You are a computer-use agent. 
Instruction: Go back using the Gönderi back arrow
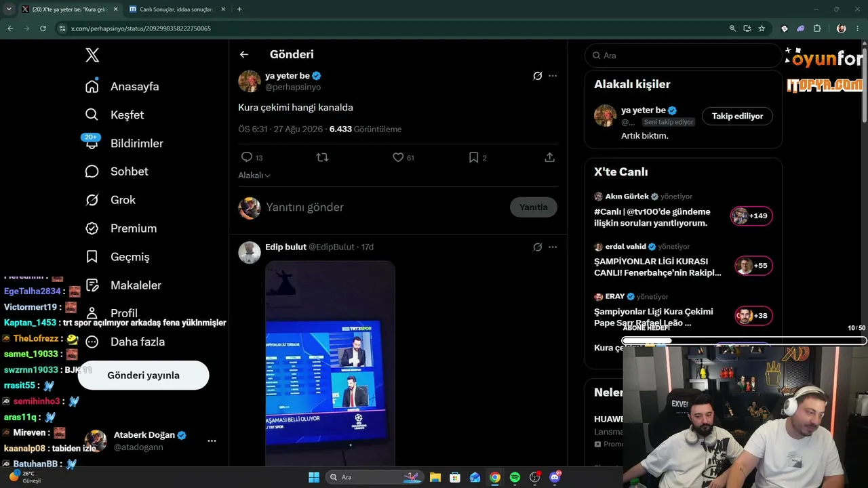tap(244, 54)
